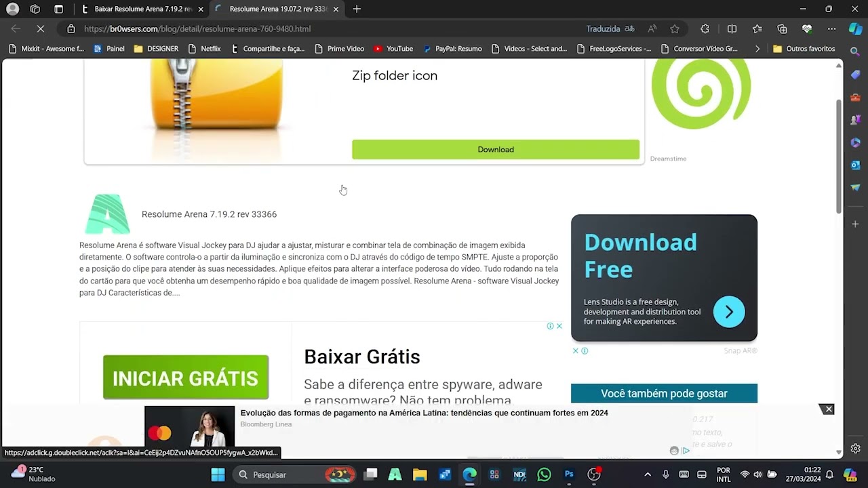Add page to favorites star icon
The width and height of the screenshot is (868, 488).
pos(674,29)
